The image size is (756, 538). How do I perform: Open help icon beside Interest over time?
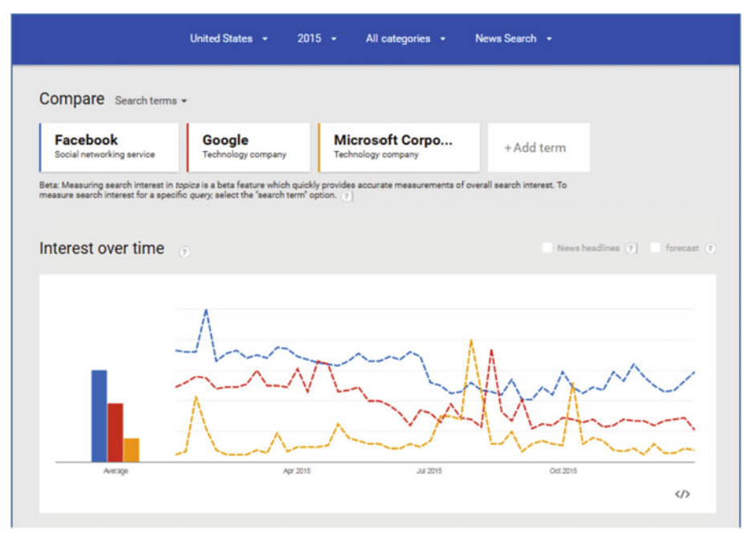pyautogui.click(x=184, y=251)
